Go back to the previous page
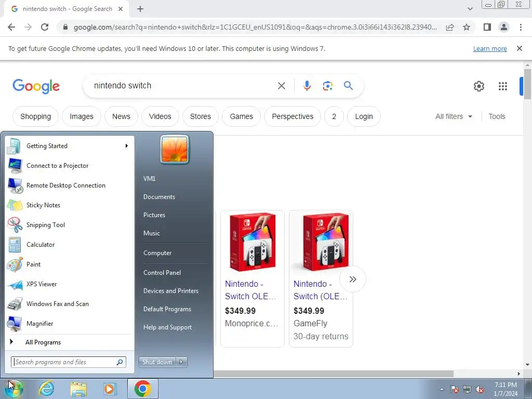The height and width of the screenshot is (399, 532). click(11, 27)
